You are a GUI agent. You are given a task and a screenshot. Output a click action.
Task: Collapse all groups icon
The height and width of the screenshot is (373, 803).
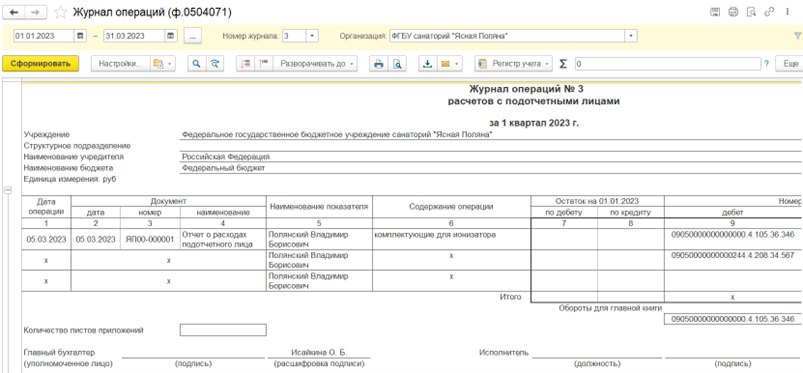point(246,64)
